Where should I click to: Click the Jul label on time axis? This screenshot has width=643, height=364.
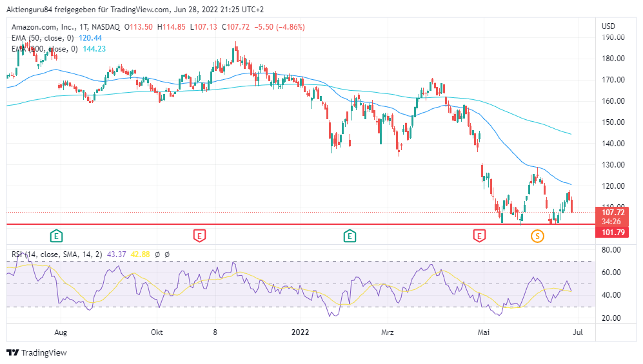pos(577,332)
